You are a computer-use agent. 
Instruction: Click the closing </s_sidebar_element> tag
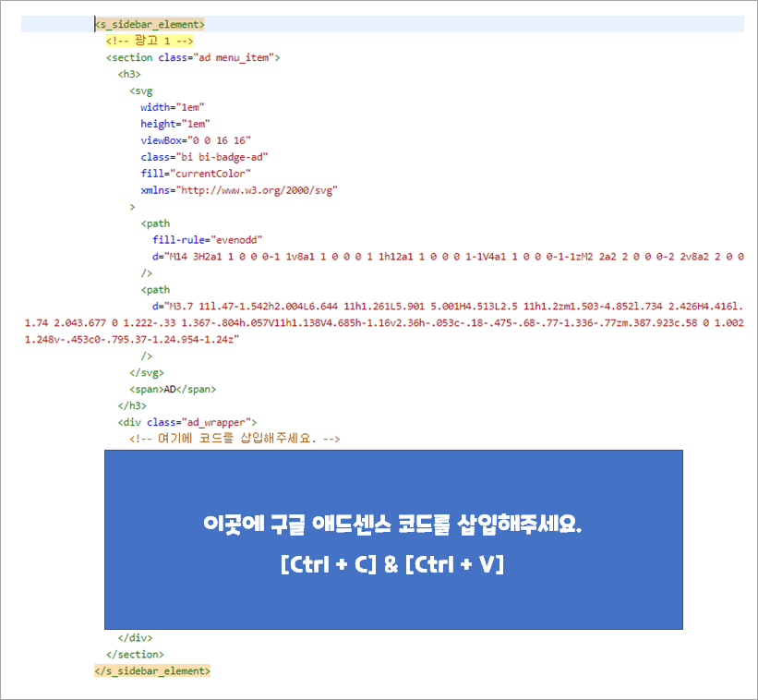[x=152, y=671]
